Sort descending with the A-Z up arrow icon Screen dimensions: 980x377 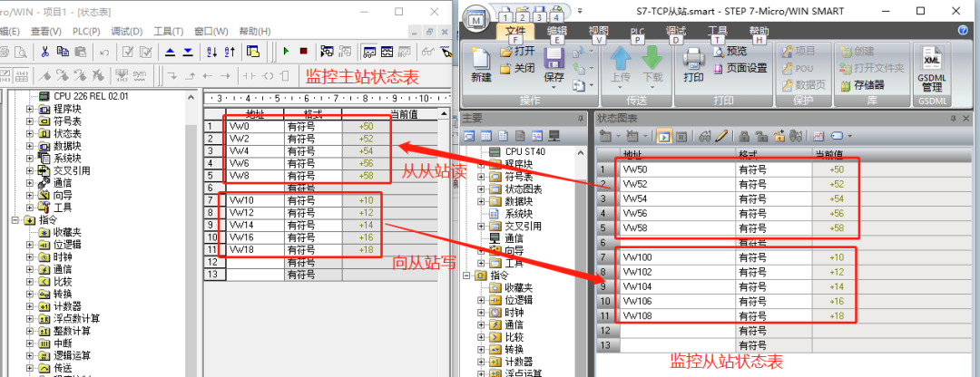coord(230,51)
